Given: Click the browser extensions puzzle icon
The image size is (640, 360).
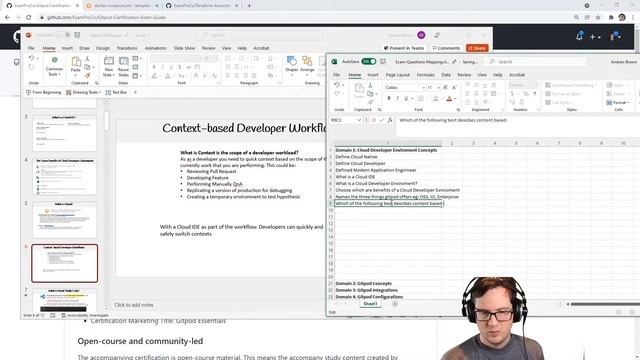Looking at the screenshot, I should click(x=611, y=18).
